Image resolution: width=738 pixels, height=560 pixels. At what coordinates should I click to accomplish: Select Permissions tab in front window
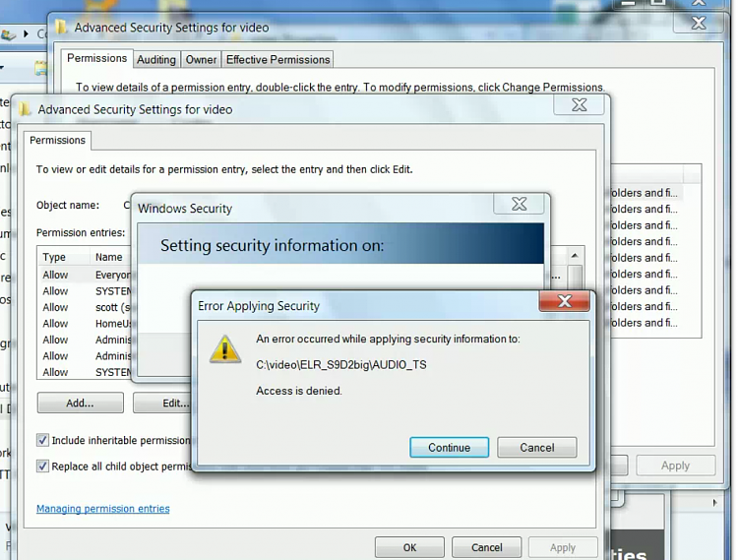pyautogui.click(x=57, y=140)
